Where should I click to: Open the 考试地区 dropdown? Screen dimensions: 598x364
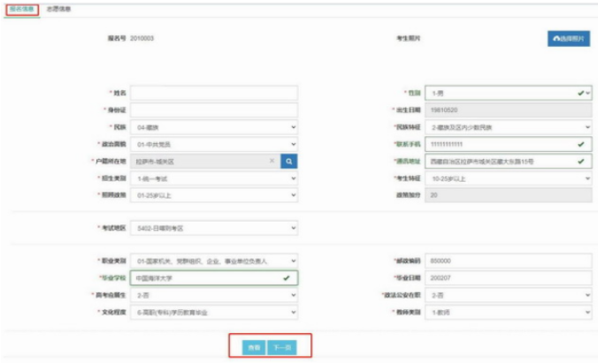[214, 228]
